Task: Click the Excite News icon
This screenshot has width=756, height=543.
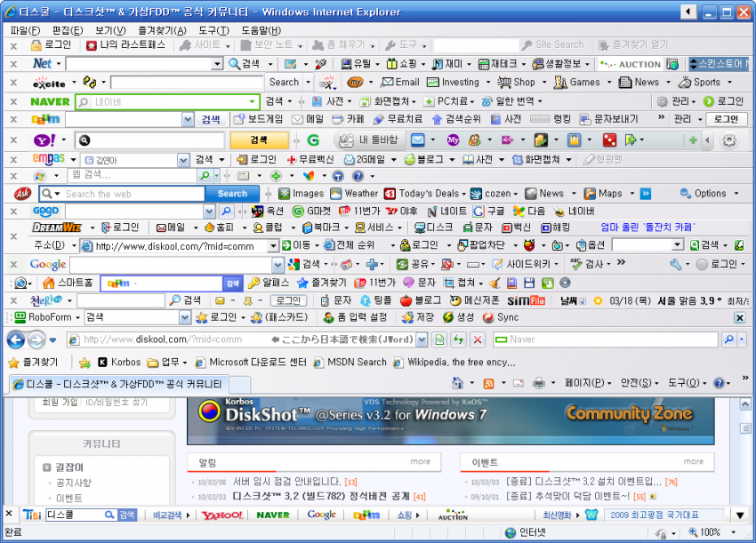Action: (x=625, y=83)
